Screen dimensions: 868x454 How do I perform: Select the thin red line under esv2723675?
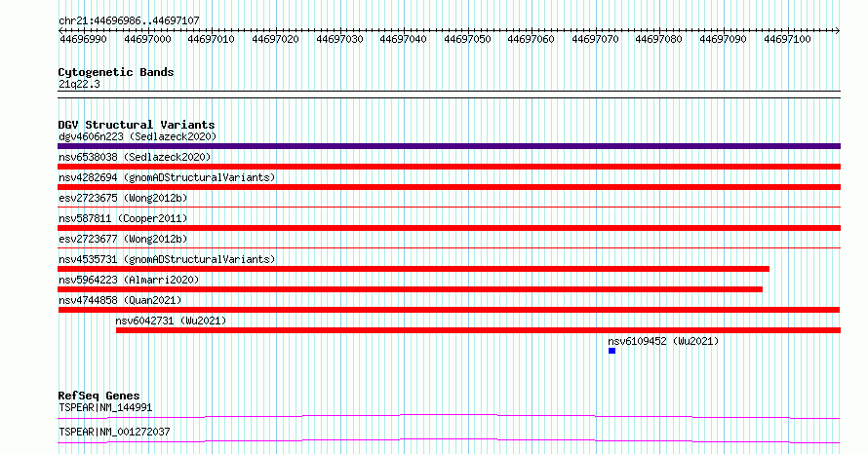(449, 208)
